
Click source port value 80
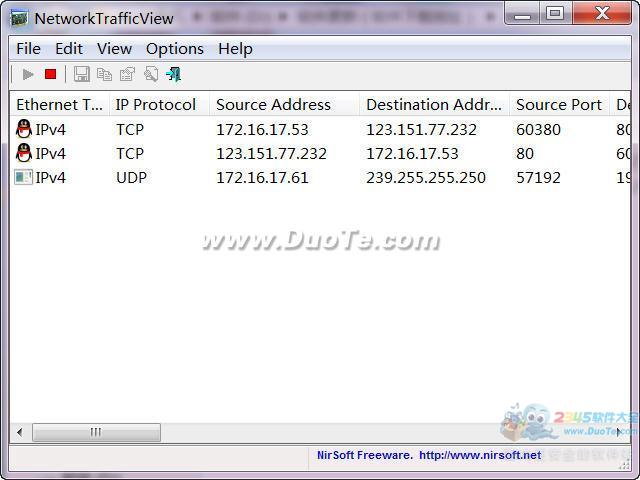pyautogui.click(x=525, y=153)
